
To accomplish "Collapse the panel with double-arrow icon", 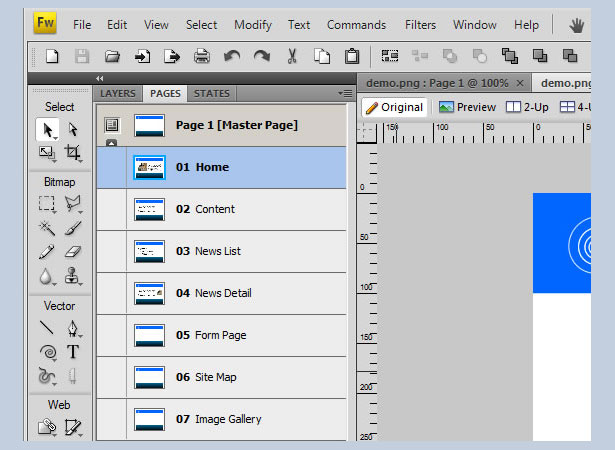I will click(100, 78).
